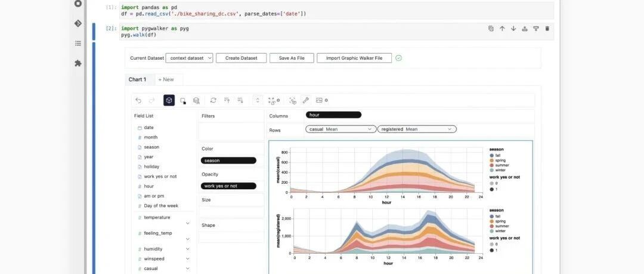Open the casual Mean aggregation dropdown
The image size is (644, 274).
tap(341, 129)
